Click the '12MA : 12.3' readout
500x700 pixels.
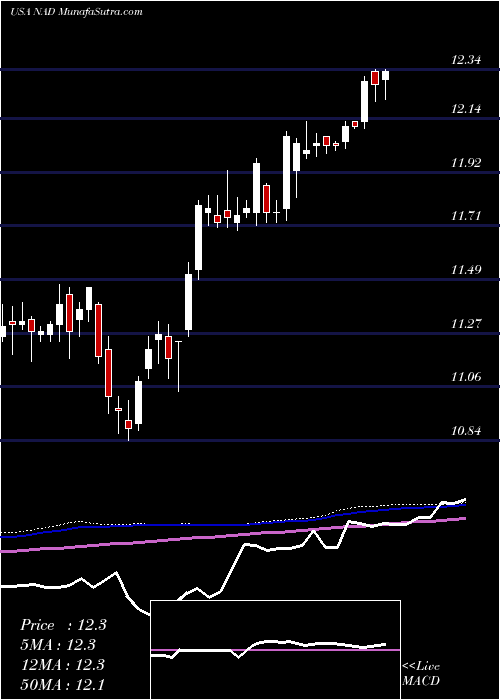(x=62, y=664)
